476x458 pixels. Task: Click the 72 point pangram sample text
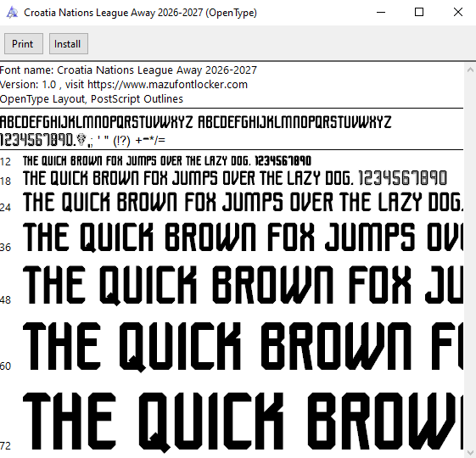(x=244, y=422)
